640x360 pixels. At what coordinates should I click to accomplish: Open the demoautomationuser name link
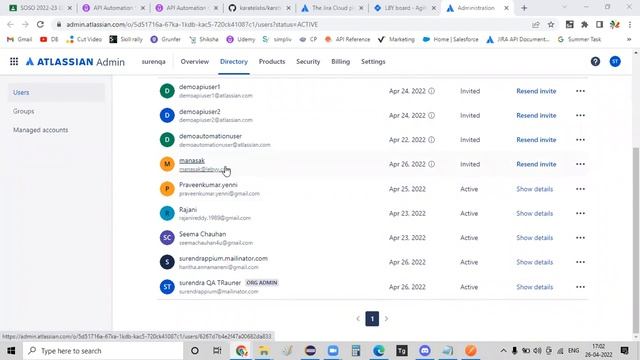point(210,136)
